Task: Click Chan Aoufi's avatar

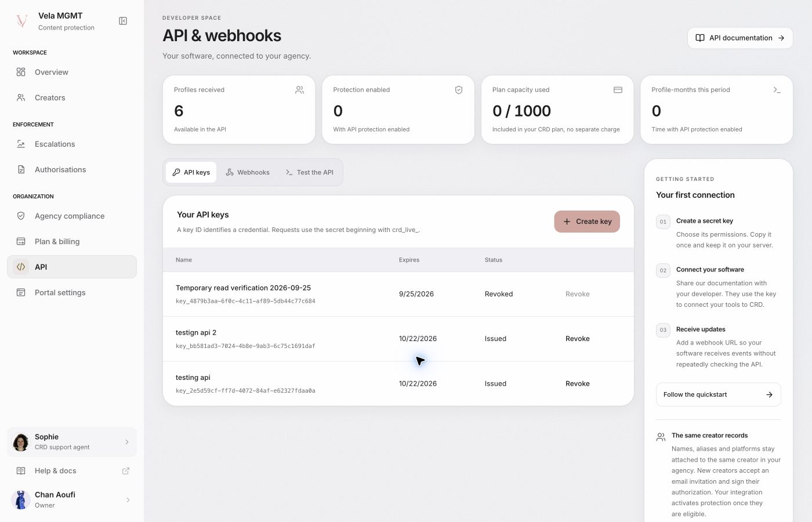Action: 21,500
